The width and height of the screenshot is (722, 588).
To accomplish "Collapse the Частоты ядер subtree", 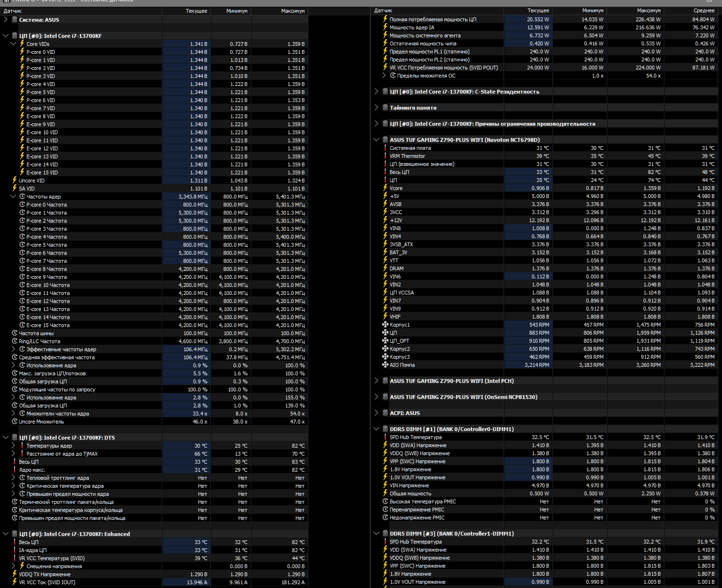I will (13, 197).
